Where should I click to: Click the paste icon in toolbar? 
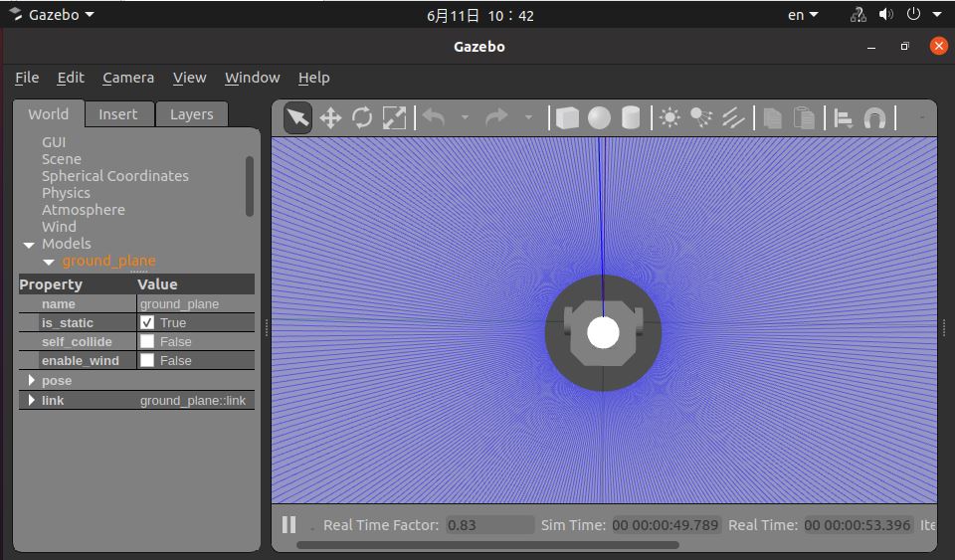tap(804, 117)
